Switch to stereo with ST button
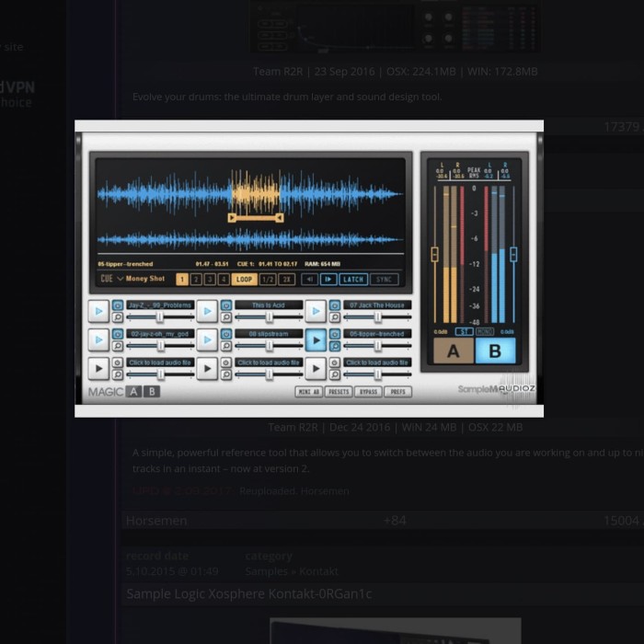This screenshot has height=644, width=644. coord(464,331)
